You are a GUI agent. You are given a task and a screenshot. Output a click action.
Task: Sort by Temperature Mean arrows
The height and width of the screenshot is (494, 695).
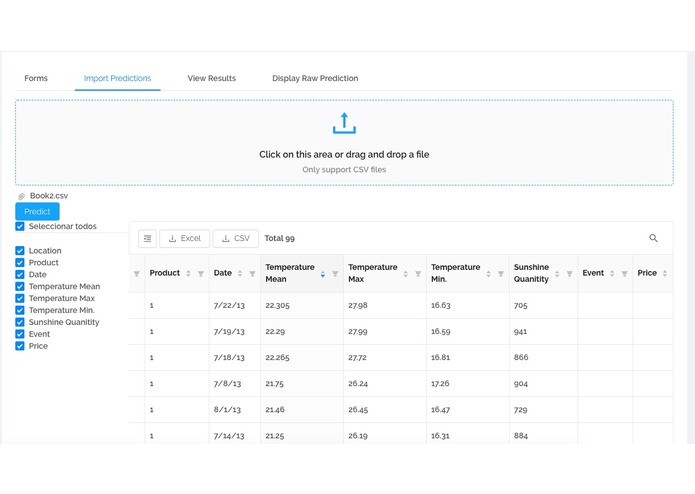tap(323, 274)
